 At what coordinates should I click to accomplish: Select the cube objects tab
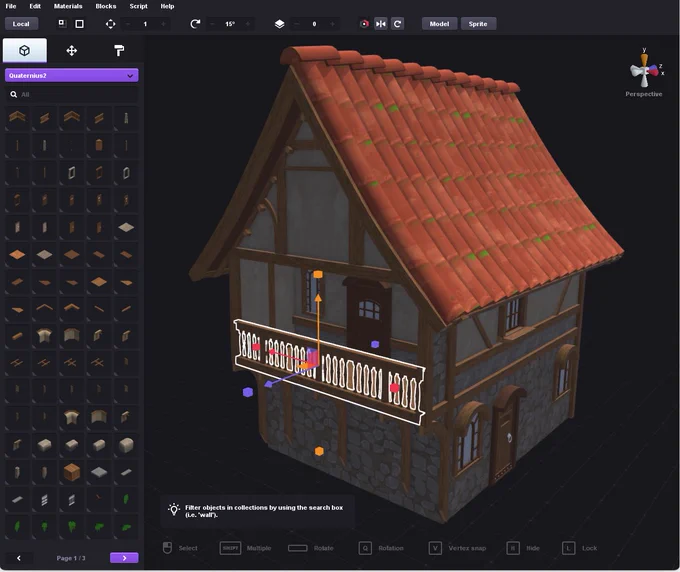click(x=25, y=50)
